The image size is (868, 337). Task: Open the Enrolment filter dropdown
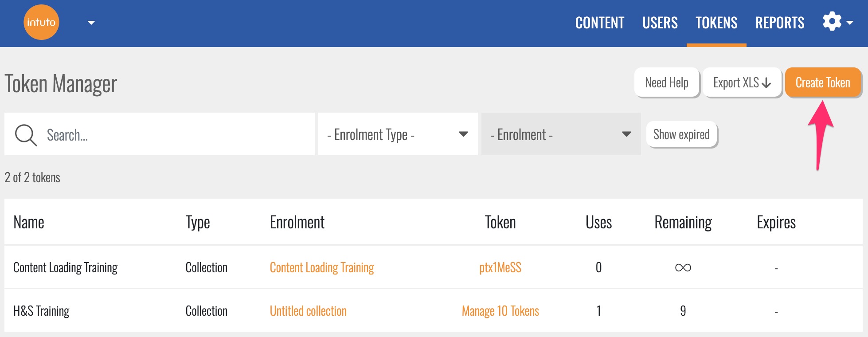click(x=560, y=134)
